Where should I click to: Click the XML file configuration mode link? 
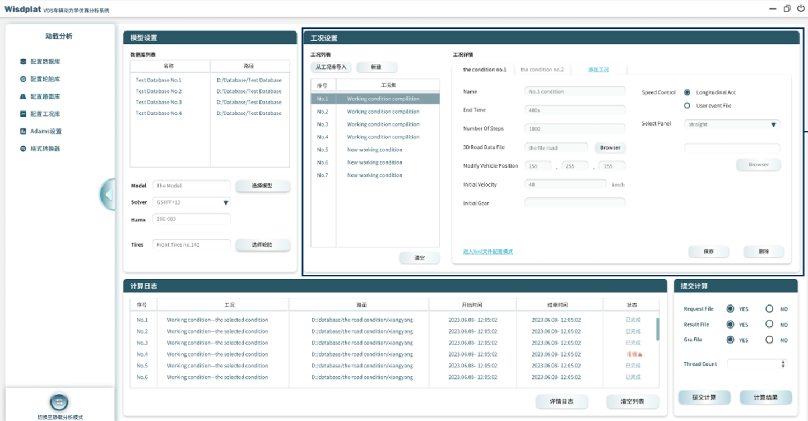click(487, 251)
